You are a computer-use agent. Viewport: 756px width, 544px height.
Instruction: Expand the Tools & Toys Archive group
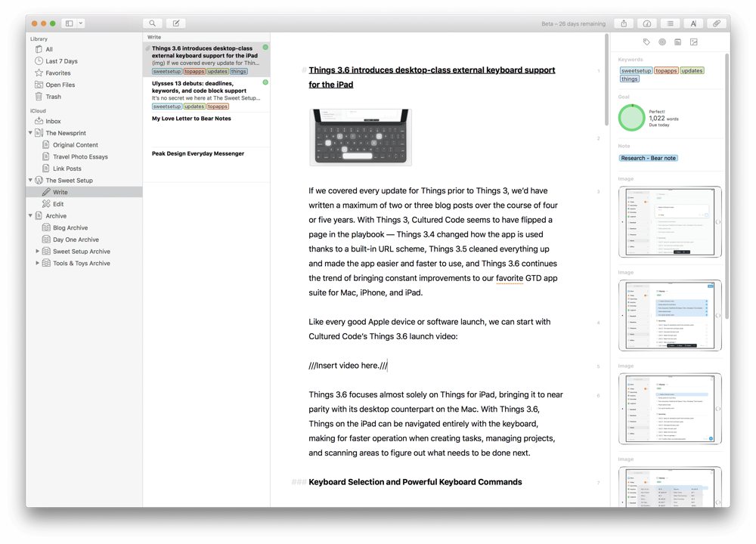(x=38, y=263)
